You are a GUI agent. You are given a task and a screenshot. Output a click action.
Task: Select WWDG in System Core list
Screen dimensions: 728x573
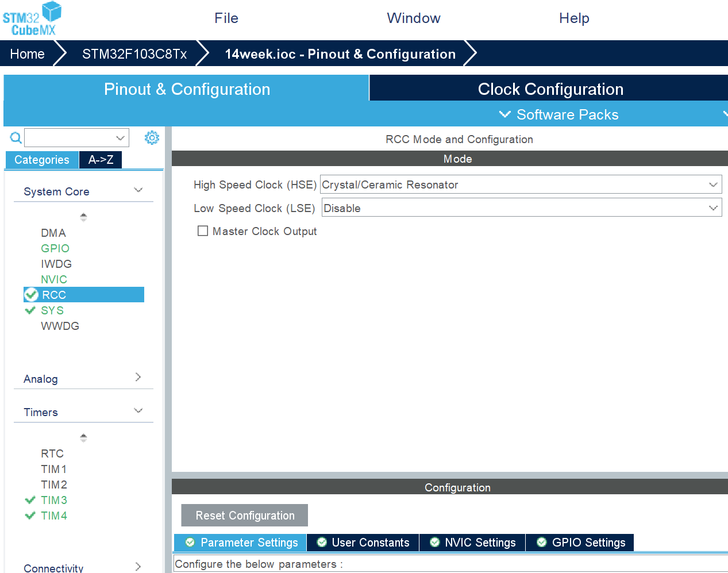point(60,326)
